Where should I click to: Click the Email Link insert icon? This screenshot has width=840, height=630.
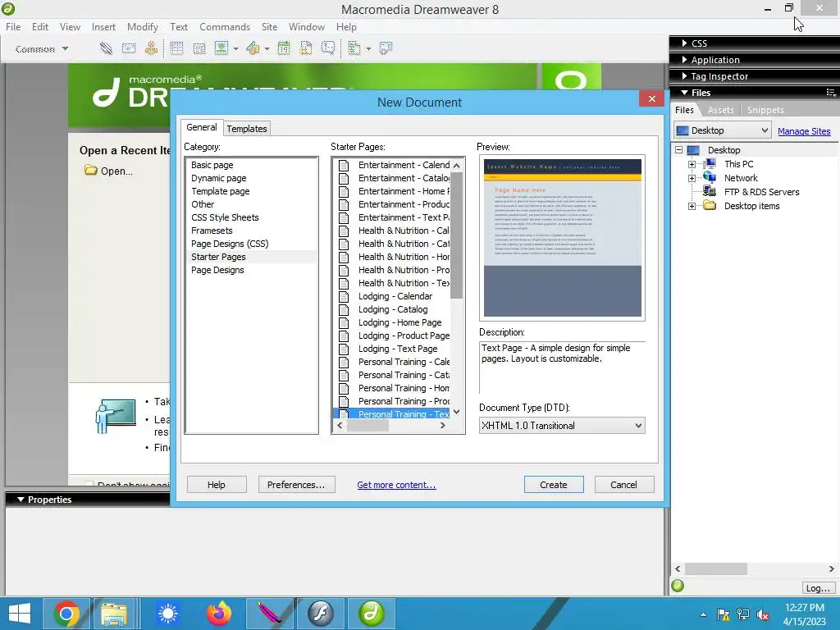pyautogui.click(x=129, y=48)
